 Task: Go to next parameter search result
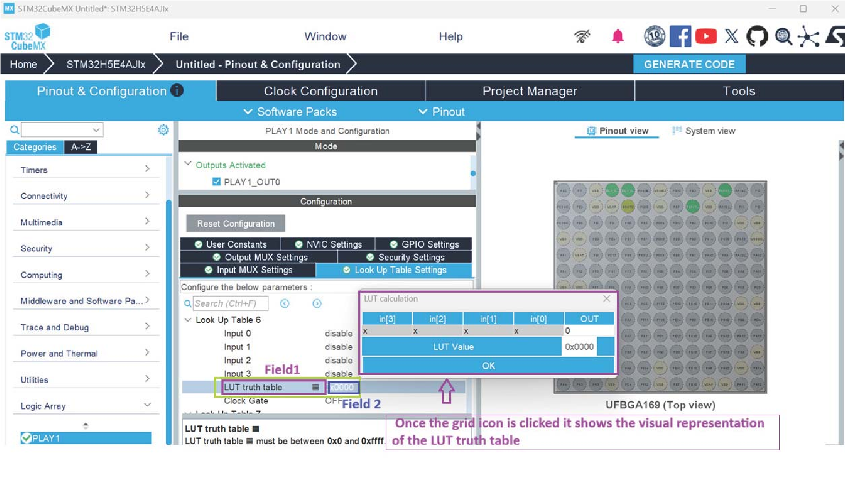[317, 303]
